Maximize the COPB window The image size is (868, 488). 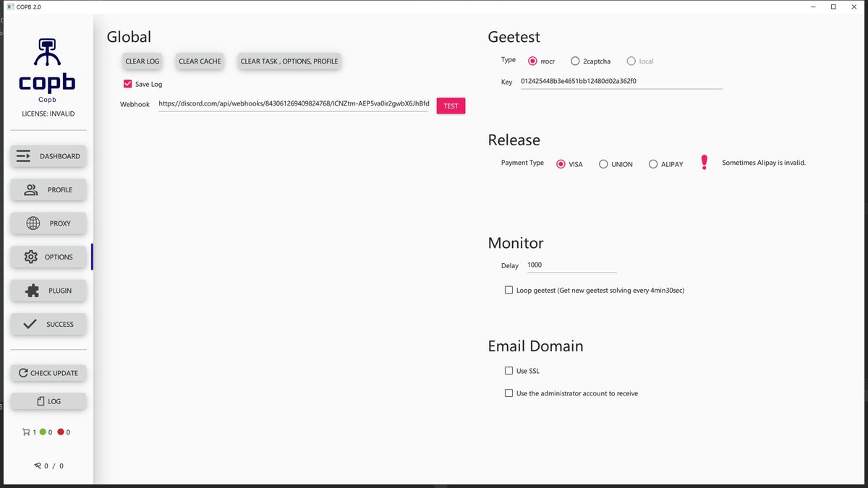coord(833,7)
